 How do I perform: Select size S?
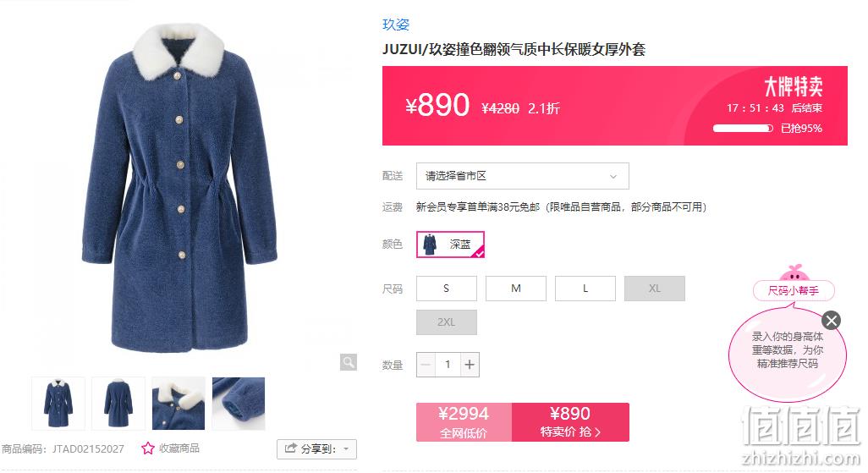coord(446,289)
